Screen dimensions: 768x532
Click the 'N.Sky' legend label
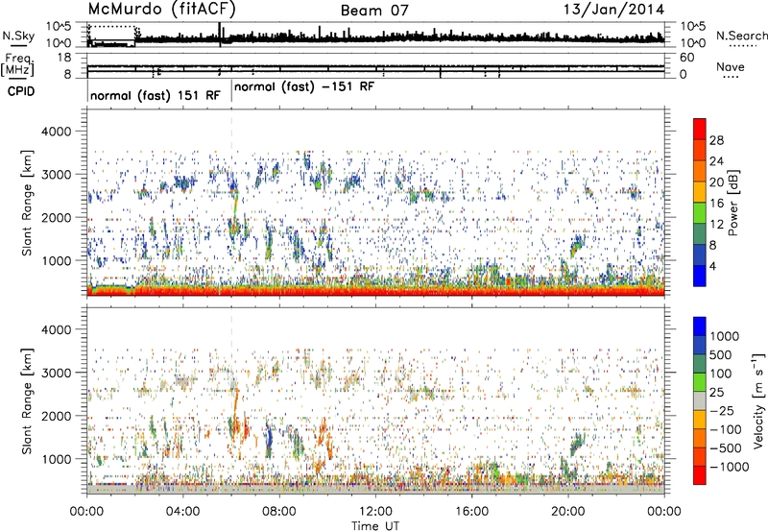(18, 36)
